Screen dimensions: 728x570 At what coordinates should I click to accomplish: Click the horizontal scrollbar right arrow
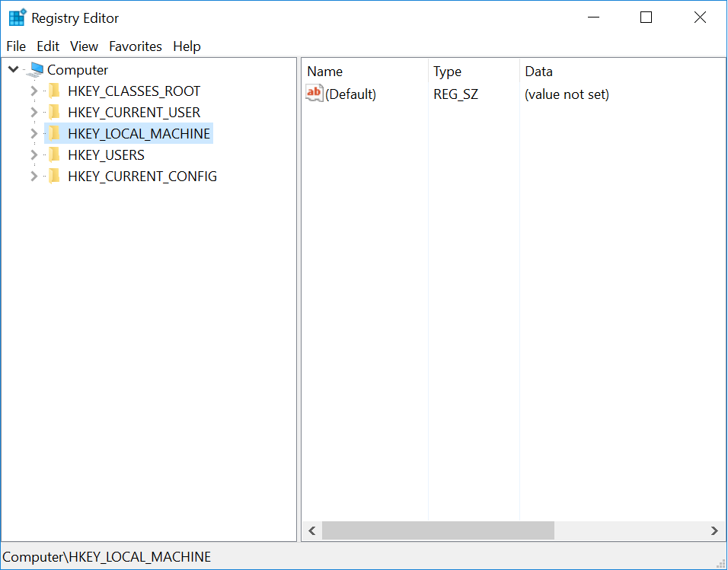coord(714,530)
